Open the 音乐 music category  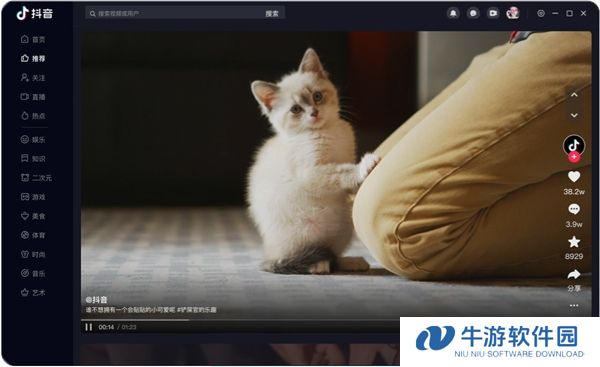pyautogui.click(x=33, y=274)
